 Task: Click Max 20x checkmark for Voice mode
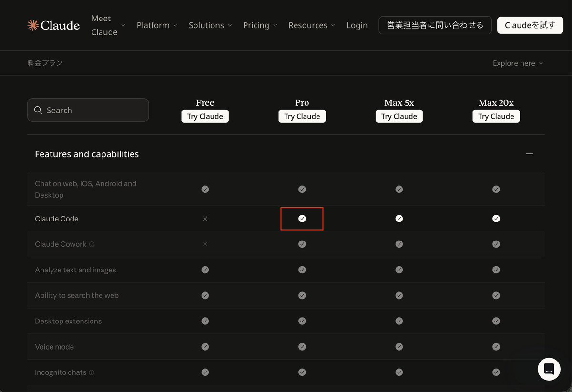point(496,347)
